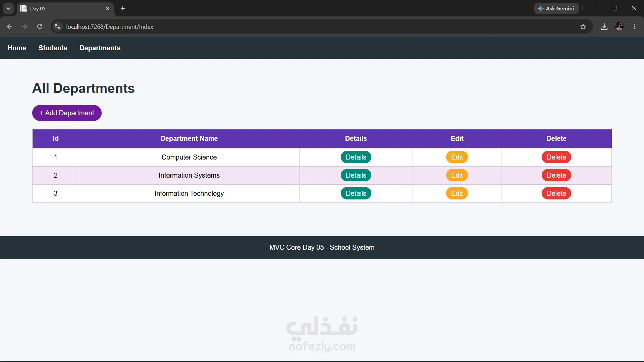
Task: Open Departments in the navbar
Action: (x=100, y=48)
